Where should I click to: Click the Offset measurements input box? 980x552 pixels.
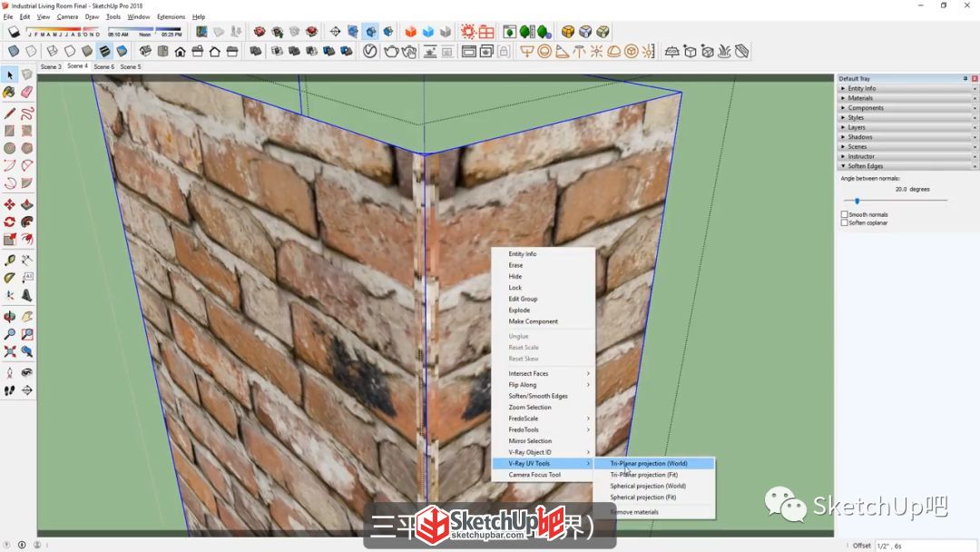[x=925, y=546]
